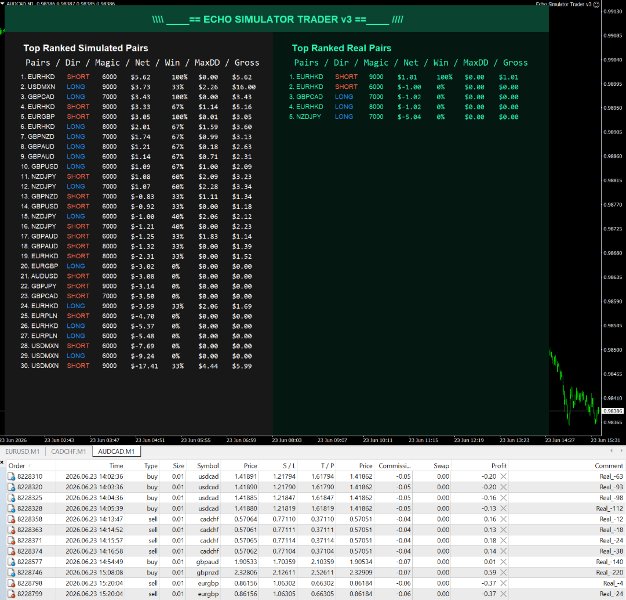This screenshot has height=600, width=626.
Task: Click the 'Top Ranked Real Pairs' heading
Action: [x=341, y=48]
